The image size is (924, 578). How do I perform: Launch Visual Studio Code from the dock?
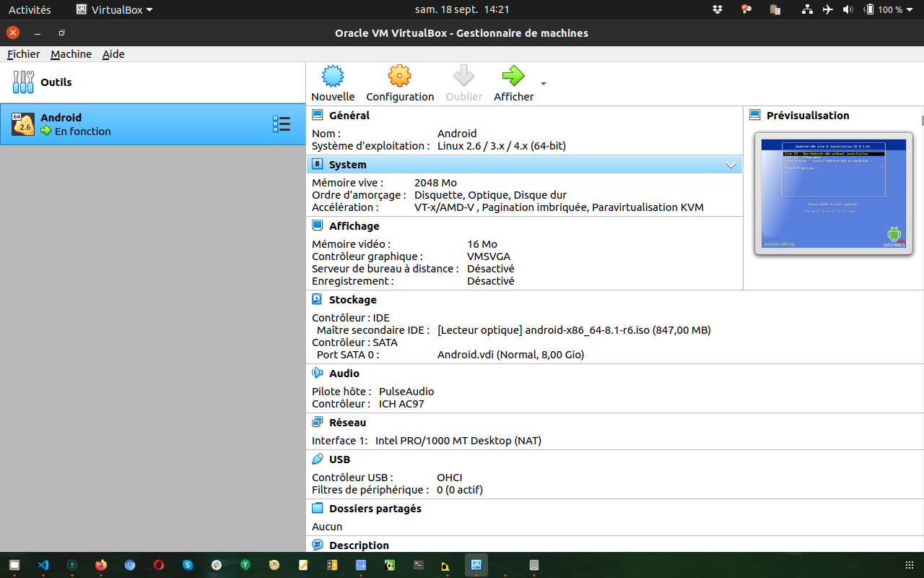pos(43,565)
